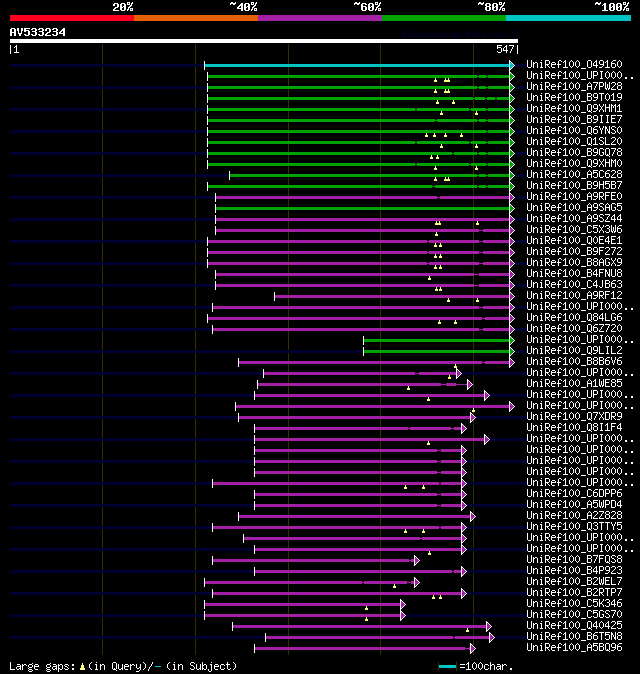This screenshot has width=640, height=674.
Task: Click the UniRef100_A2Z828 label
Action: point(574,515)
